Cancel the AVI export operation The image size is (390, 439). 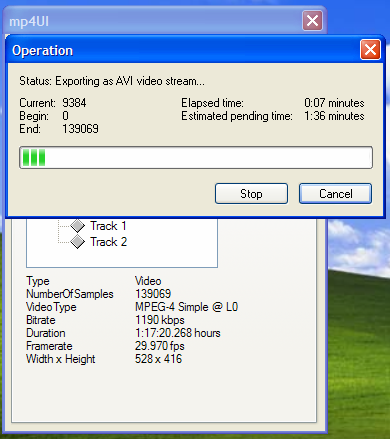tap(335, 193)
